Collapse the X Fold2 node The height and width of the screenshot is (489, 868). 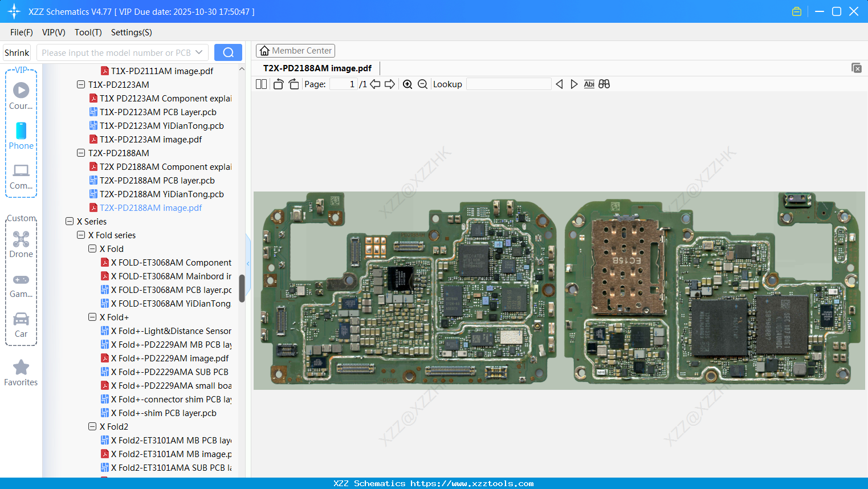tap(92, 427)
